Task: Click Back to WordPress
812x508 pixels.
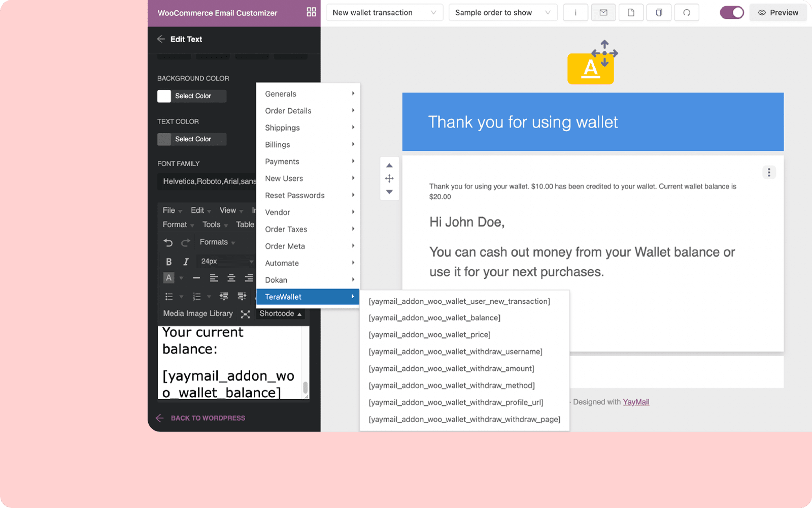Action: tap(200, 418)
